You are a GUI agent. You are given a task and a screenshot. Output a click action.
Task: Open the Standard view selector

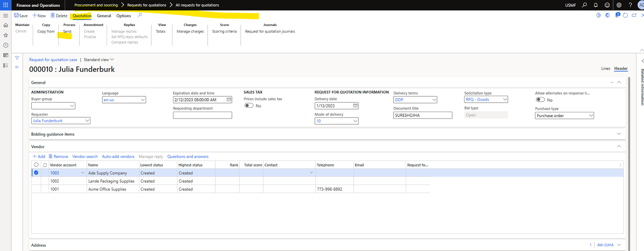click(x=99, y=60)
